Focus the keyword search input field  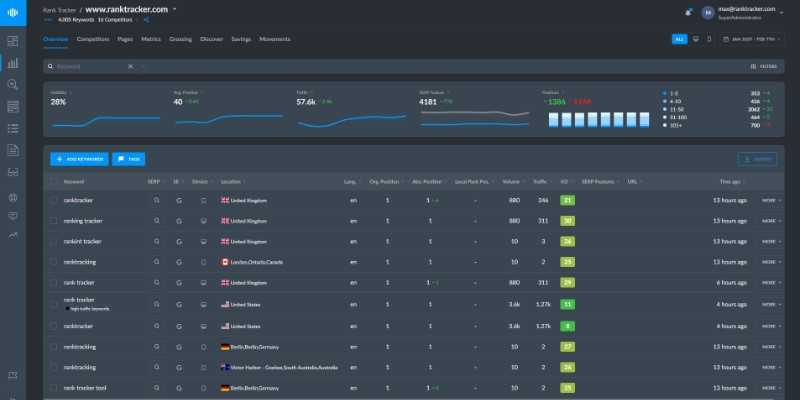click(x=89, y=66)
